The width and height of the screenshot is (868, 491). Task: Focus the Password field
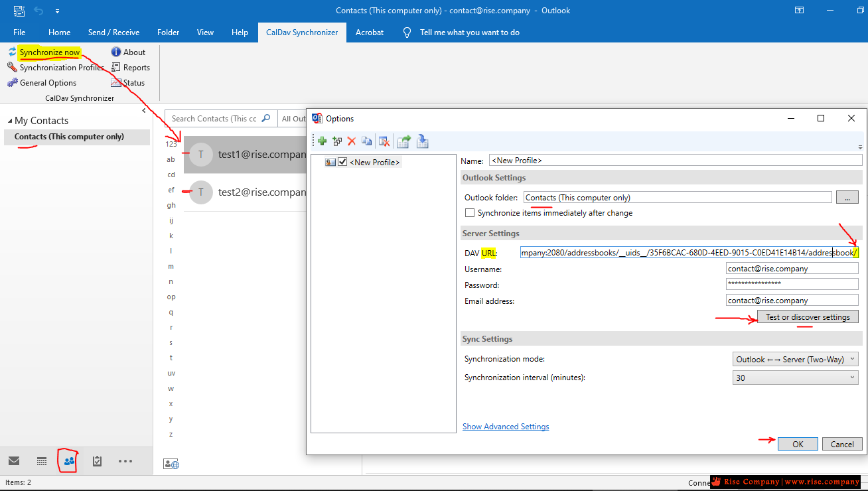click(x=792, y=284)
